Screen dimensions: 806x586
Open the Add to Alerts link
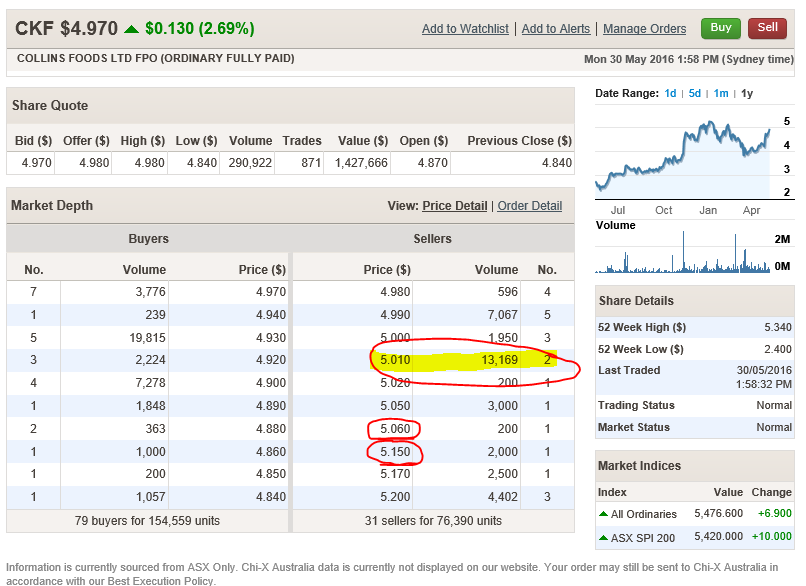point(556,29)
